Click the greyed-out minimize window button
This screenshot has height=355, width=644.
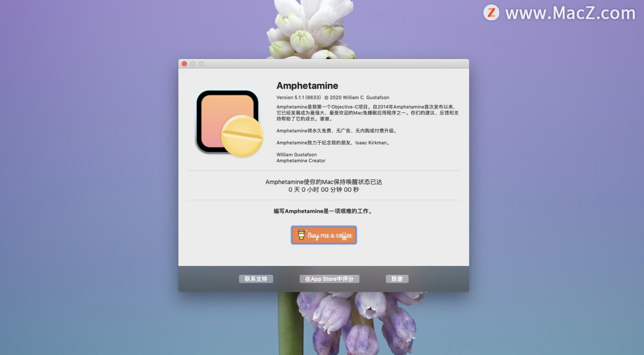click(193, 64)
